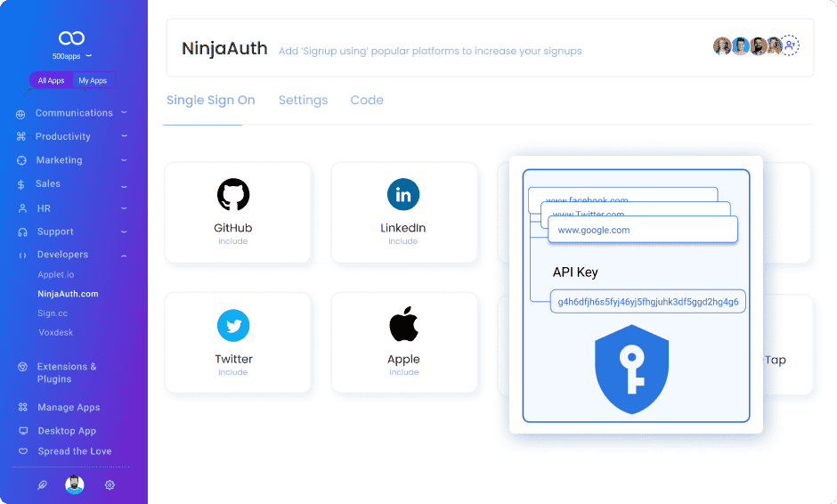Click the Marketing sidebar icon
This screenshot has width=837, height=504.
21,160
